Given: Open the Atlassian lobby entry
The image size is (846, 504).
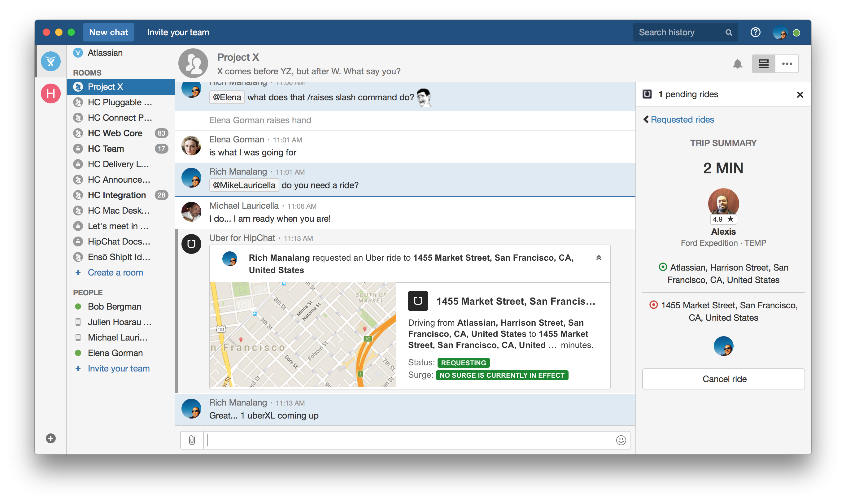Looking at the screenshot, I should click(x=121, y=53).
